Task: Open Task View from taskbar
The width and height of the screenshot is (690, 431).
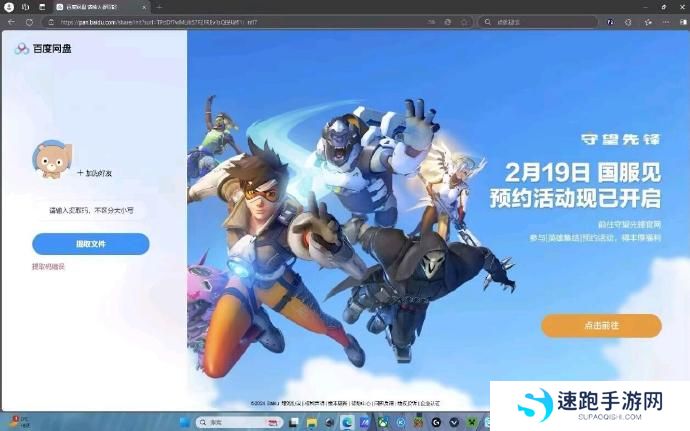Action: pos(294,423)
